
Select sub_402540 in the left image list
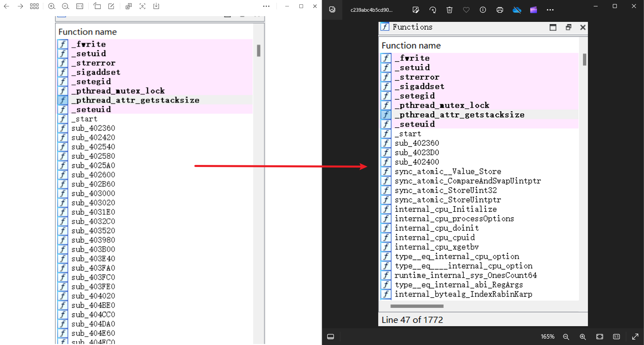[93, 147]
